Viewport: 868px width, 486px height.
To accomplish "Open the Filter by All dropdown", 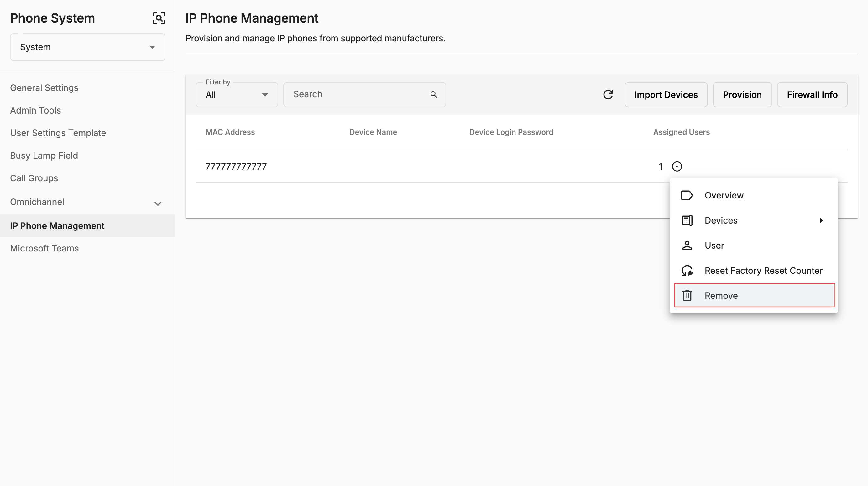I will (237, 95).
